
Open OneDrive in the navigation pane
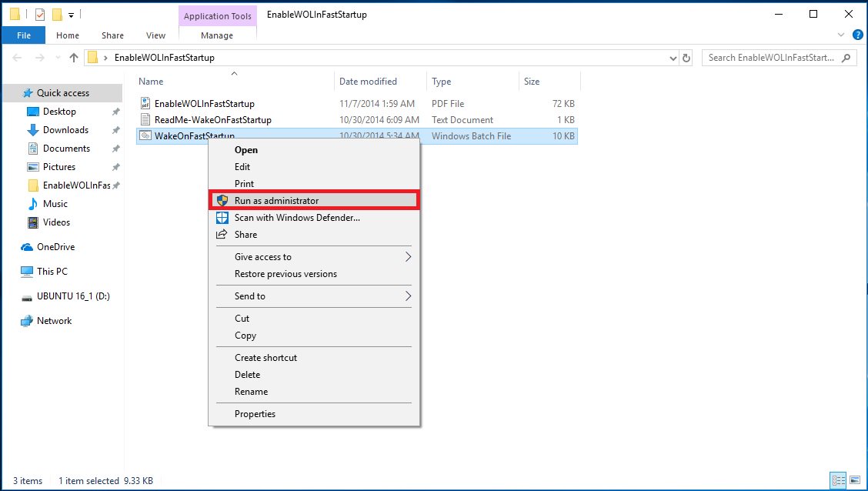coord(55,247)
